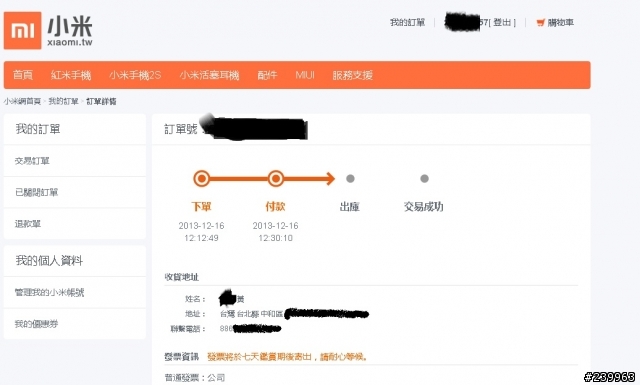Open MIUI menu item
The width and height of the screenshot is (640, 385).
point(305,75)
